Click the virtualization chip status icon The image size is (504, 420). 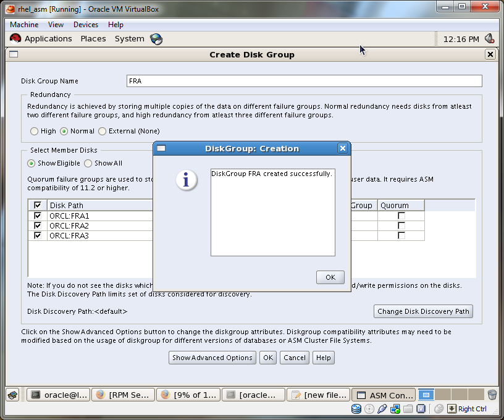click(421, 409)
